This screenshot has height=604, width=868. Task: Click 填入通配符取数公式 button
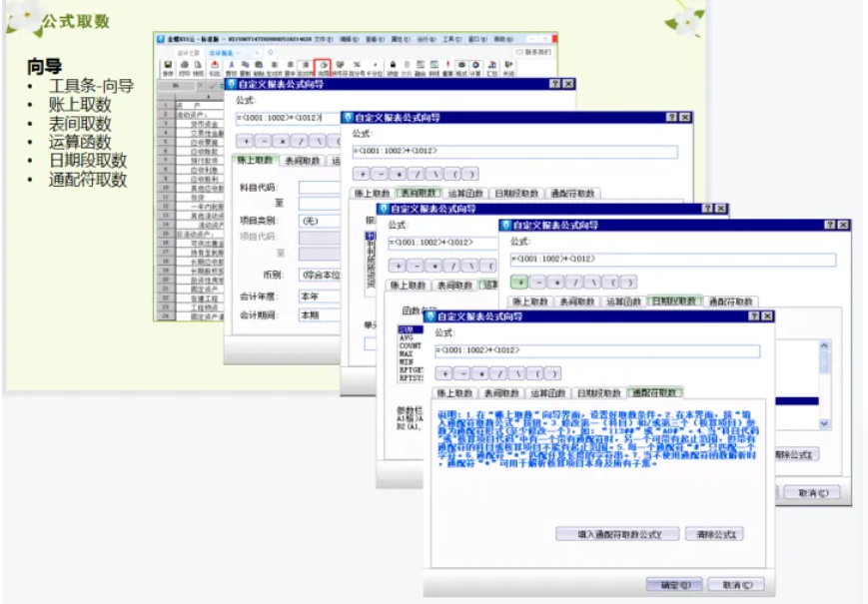tap(617, 534)
